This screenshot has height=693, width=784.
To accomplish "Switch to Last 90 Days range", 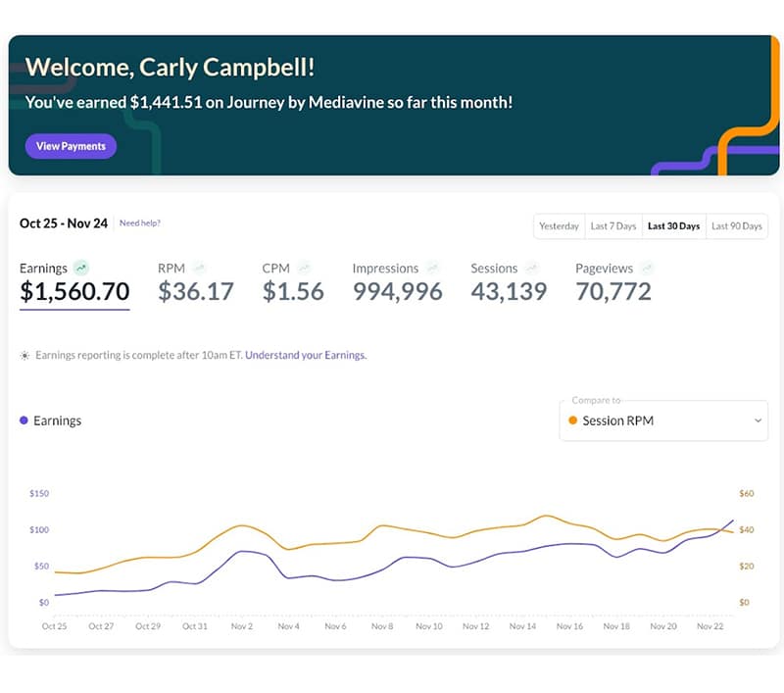I will [x=737, y=226].
